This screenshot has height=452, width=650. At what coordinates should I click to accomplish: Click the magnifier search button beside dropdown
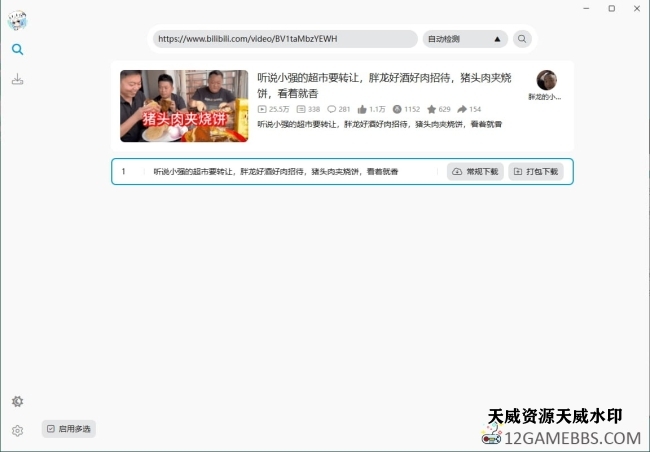point(522,39)
